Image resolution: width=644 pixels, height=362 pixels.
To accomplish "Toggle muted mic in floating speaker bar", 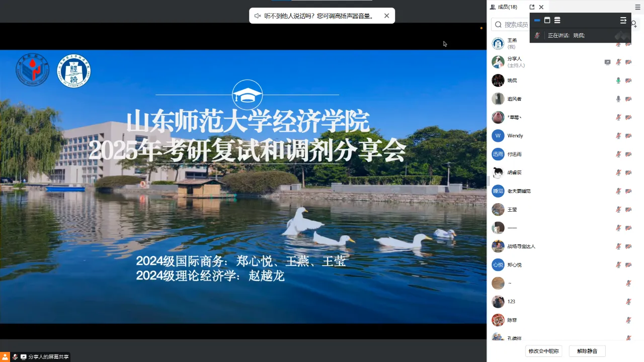I will (x=537, y=35).
